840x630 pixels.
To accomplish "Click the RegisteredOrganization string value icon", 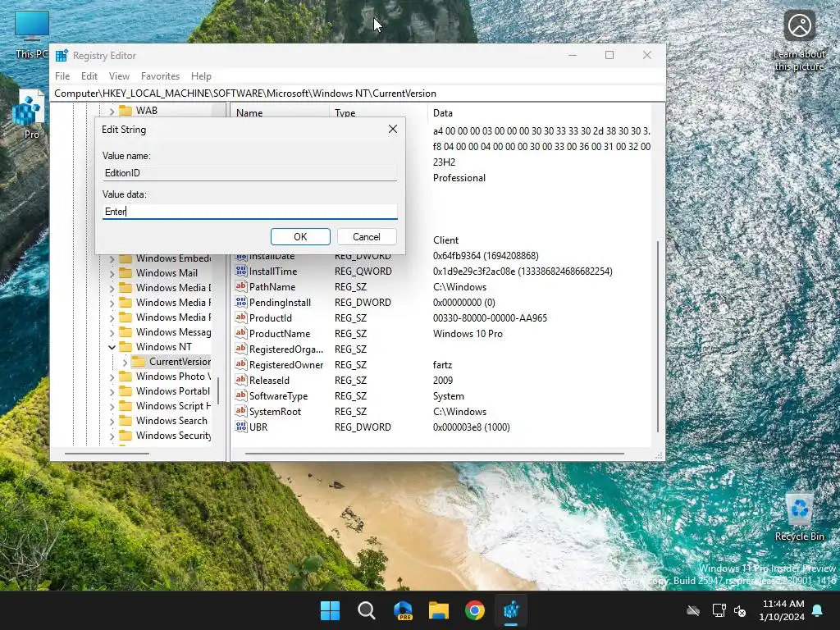I will coord(241,349).
